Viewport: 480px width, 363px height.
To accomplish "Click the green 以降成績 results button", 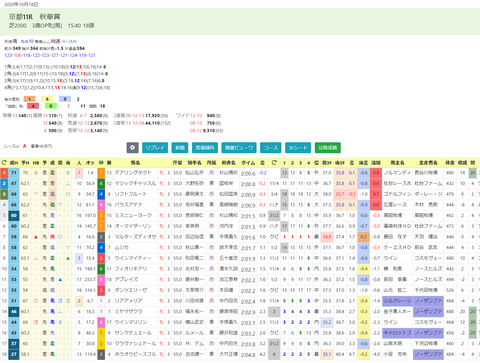I will [328, 148].
